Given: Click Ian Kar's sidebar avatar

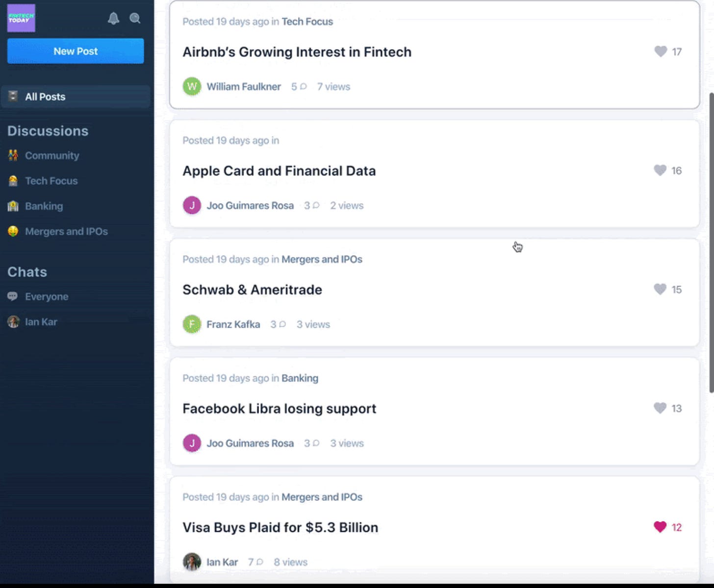Looking at the screenshot, I should (x=13, y=322).
